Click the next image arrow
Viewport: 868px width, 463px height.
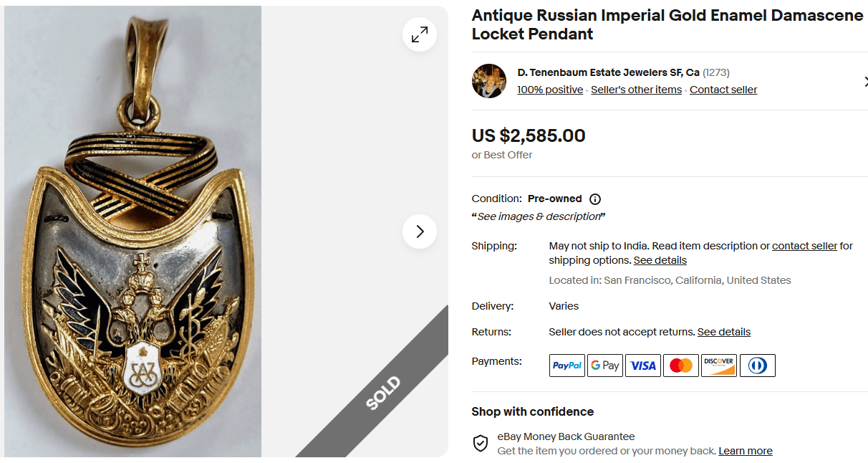(x=420, y=231)
